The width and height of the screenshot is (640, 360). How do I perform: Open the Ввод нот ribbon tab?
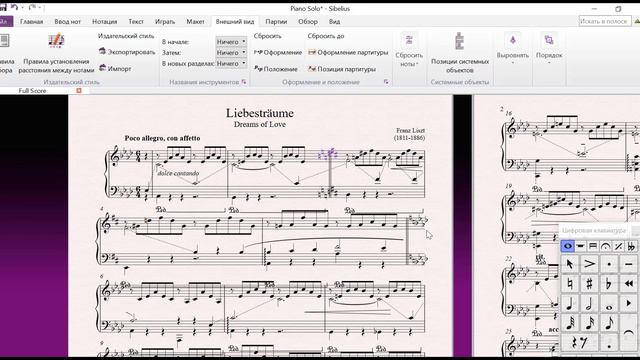click(x=67, y=22)
